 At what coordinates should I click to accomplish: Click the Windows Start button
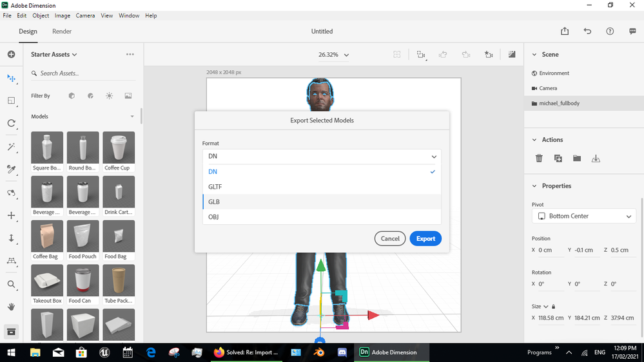(x=11, y=352)
